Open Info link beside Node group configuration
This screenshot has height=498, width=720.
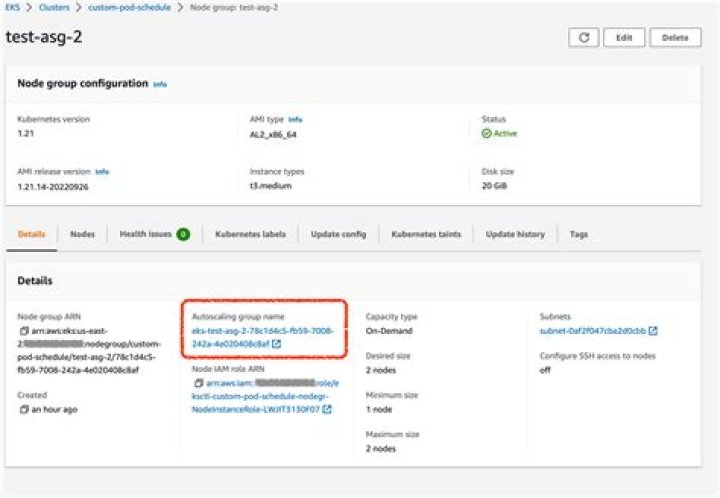pyautogui.click(x=160, y=84)
